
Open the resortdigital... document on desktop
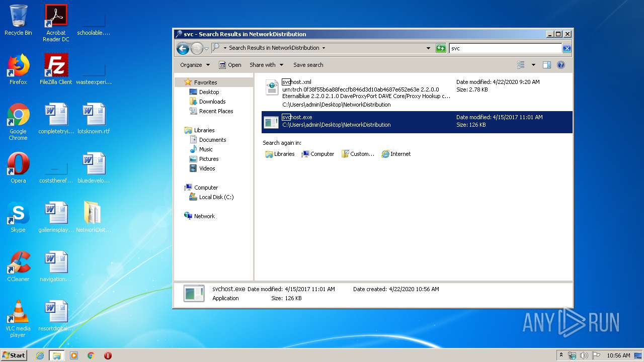coord(56,316)
